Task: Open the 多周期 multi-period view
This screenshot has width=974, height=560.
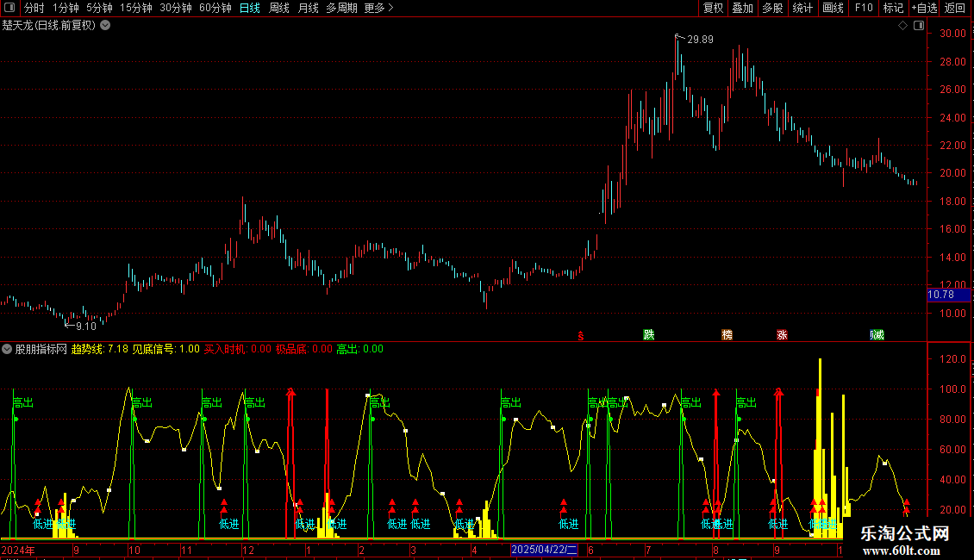Action: click(x=341, y=8)
